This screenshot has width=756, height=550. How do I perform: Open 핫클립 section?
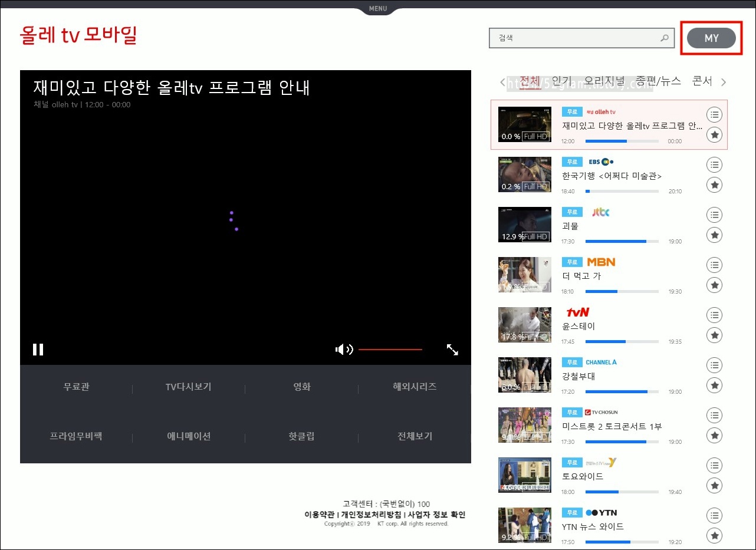click(x=302, y=437)
